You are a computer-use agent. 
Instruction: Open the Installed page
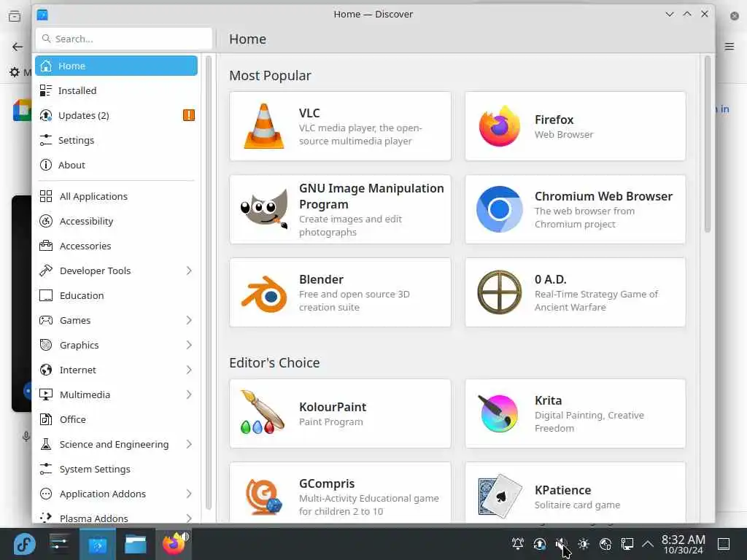[x=116, y=90]
